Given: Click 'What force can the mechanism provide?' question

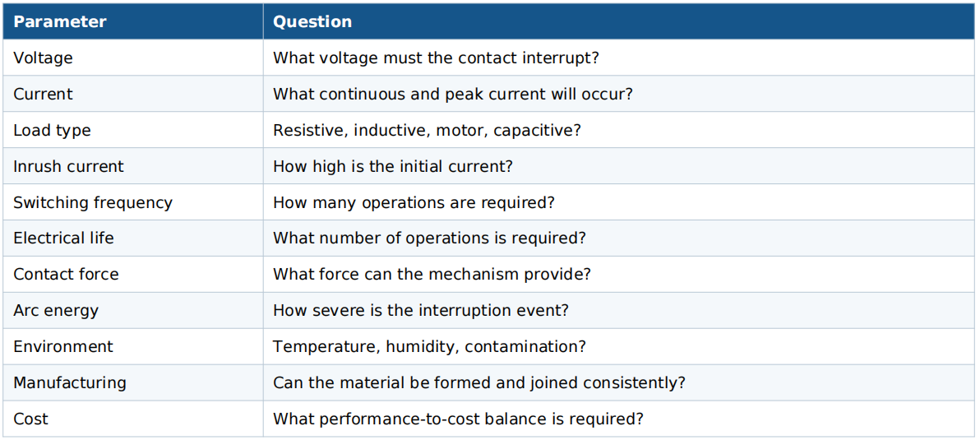Looking at the screenshot, I should (432, 275).
